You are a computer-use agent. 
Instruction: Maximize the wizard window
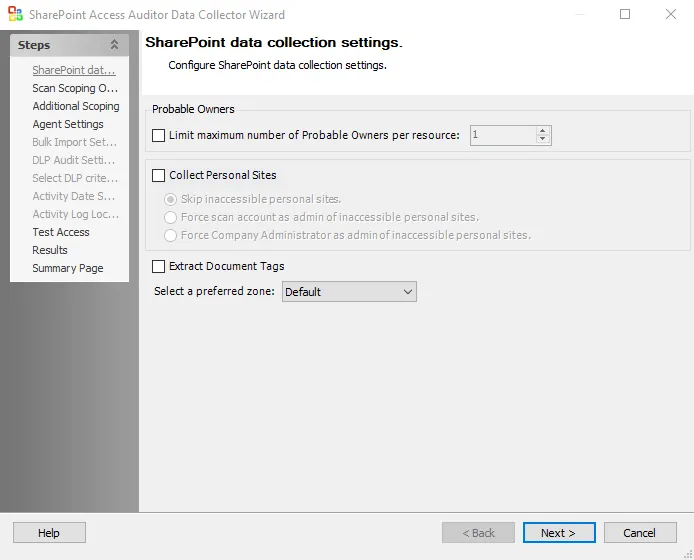pyautogui.click(x=625, y=14)
